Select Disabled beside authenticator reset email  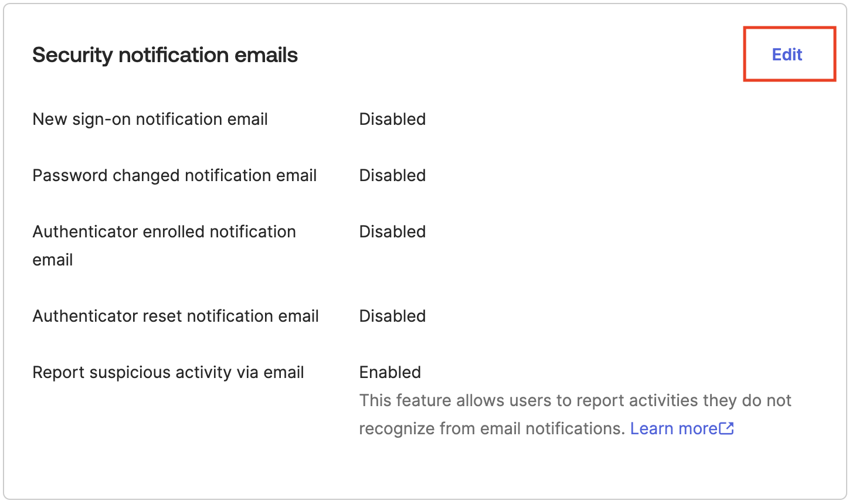click(392, 316)
